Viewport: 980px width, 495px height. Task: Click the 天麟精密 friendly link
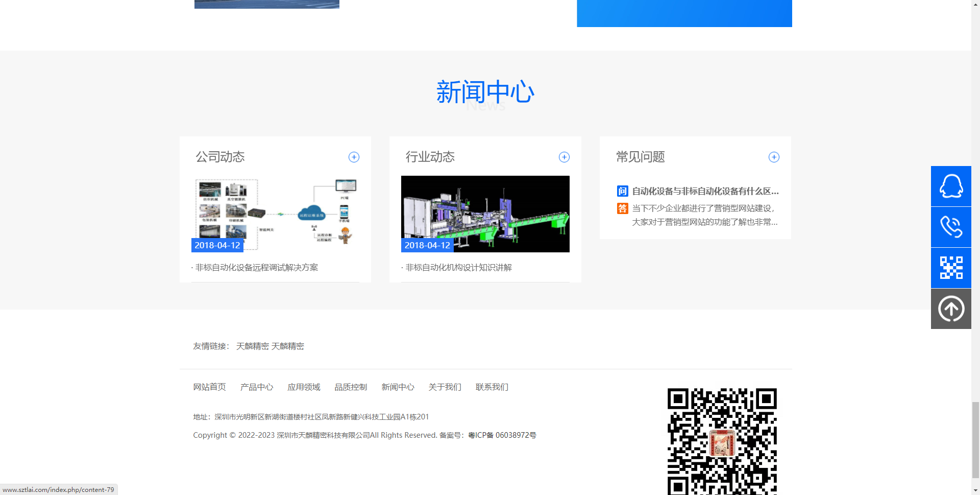tap(252, 346)
